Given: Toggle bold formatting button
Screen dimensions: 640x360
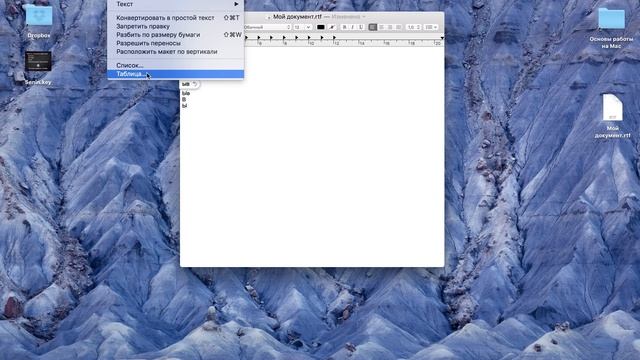Looking at the screenshot, I should pyautogui.click(x=344, y=27).
